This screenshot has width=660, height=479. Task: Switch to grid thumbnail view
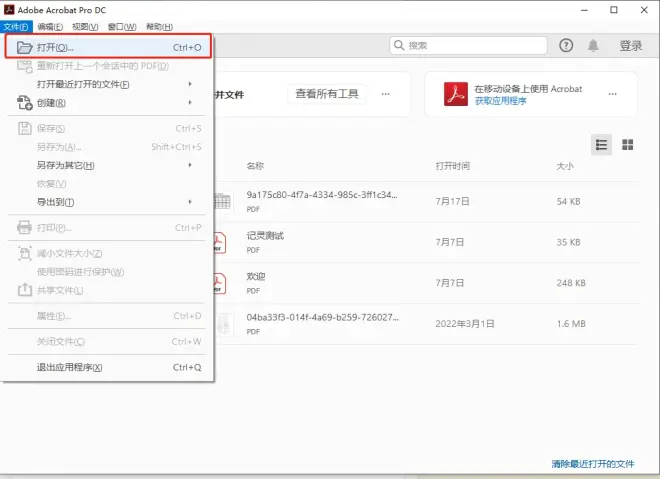click(x=628, y=144)
